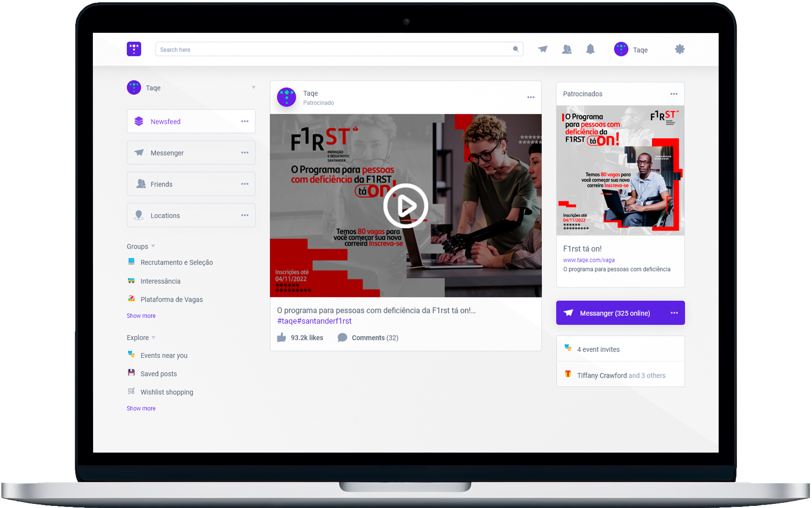Open Comments (32) on the post
Viewport: 812px width, 508px height.
click(x=375, y=338)
